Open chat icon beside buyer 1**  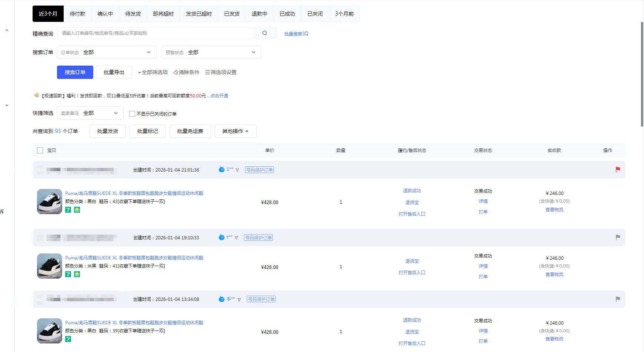222,169
